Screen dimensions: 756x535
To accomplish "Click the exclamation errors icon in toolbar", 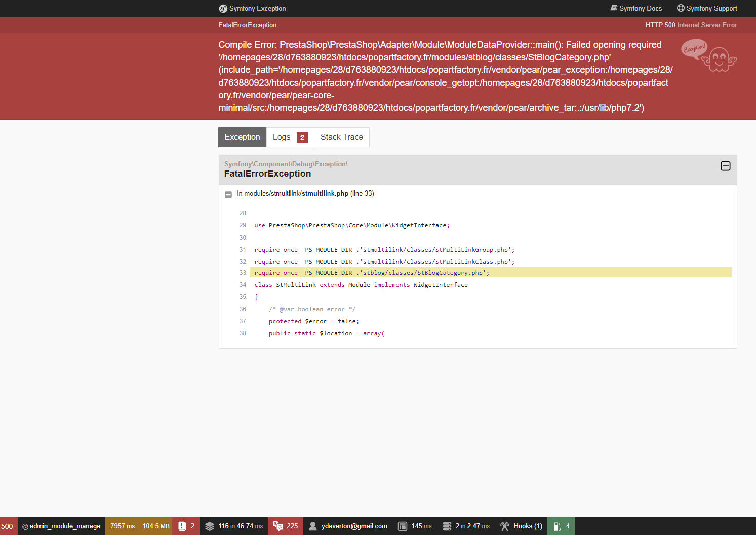I will [182, 526].
